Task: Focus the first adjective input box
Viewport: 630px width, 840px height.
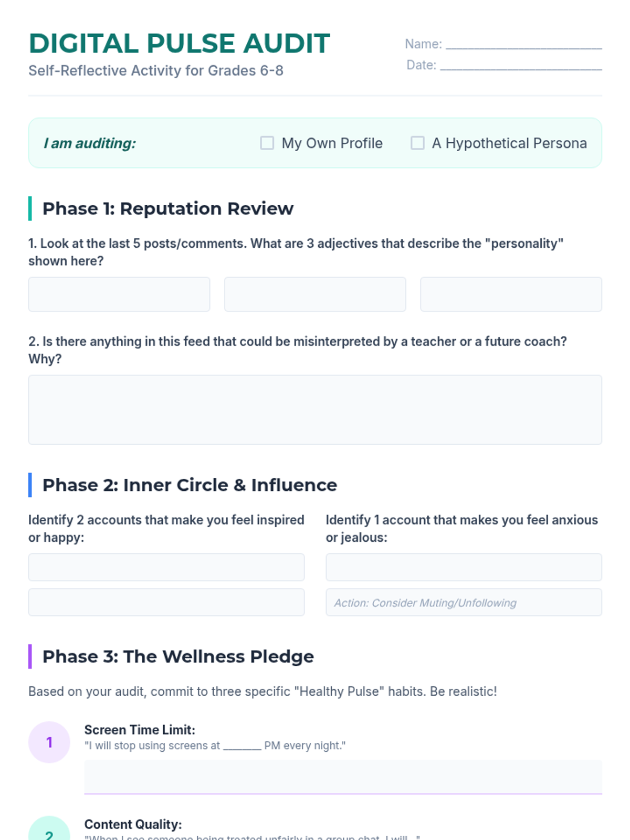Action: 119,295
